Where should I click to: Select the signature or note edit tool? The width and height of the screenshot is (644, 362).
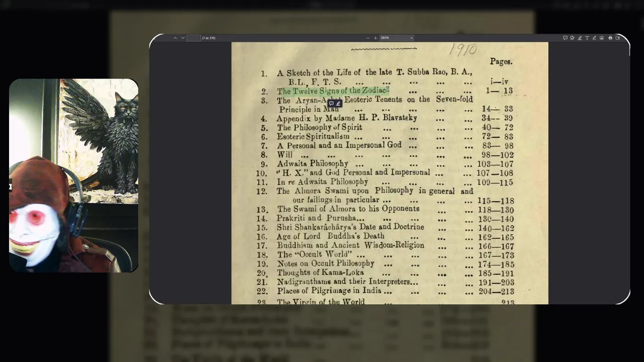click(573, 38)
